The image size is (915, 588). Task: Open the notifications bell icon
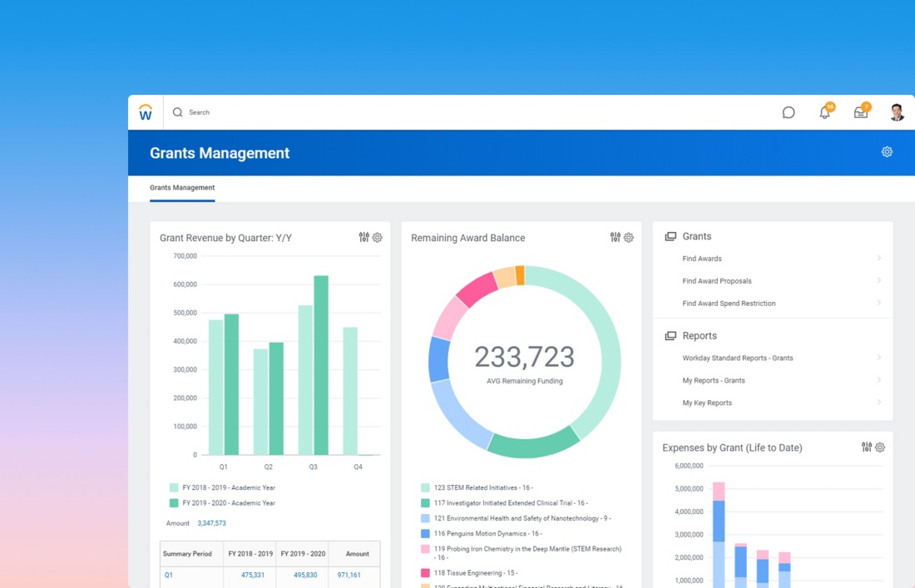click(x=824, y=112)
